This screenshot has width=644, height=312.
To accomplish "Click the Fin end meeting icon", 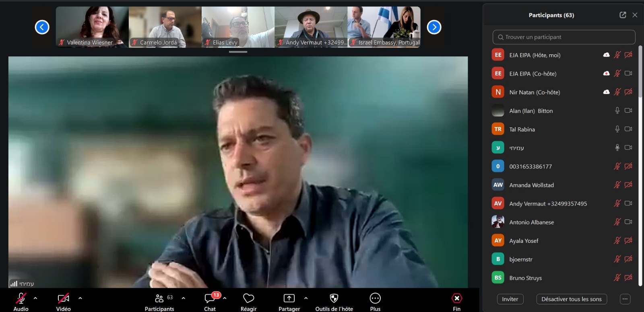I will [456, 298].
